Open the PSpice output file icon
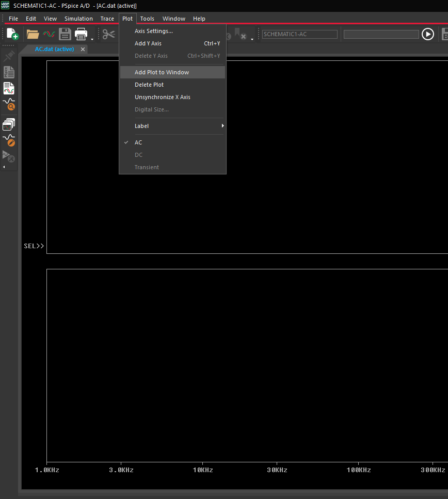 9,72
